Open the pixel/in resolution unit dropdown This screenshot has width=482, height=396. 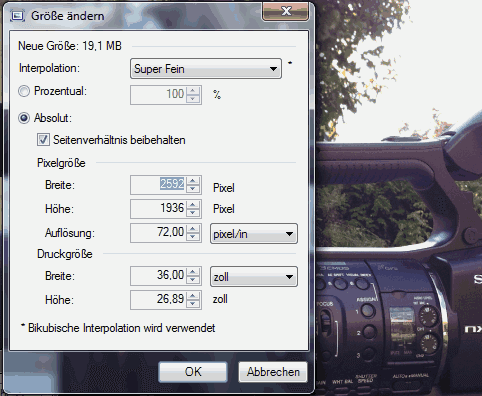coord(254,234)
